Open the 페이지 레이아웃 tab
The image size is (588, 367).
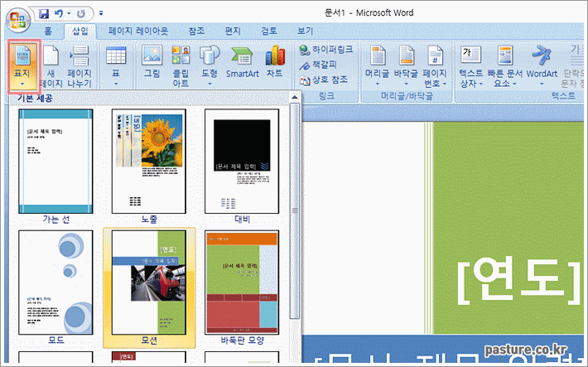pyautogui.click(x=138, y=31)
